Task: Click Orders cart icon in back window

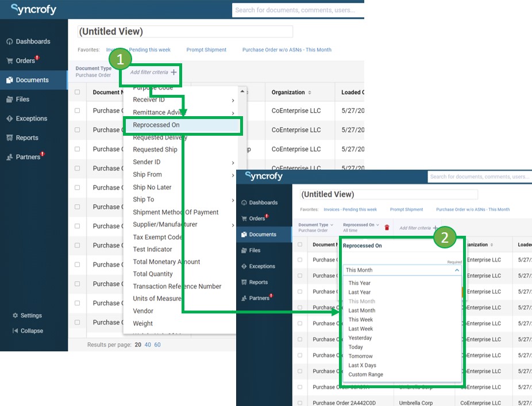Action: [10, 61]
